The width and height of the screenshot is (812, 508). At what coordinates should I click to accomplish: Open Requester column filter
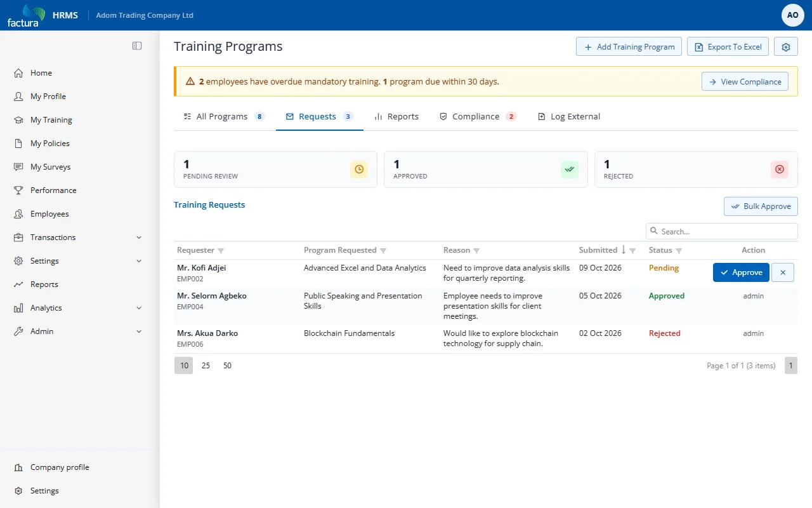tap(221, 251)
